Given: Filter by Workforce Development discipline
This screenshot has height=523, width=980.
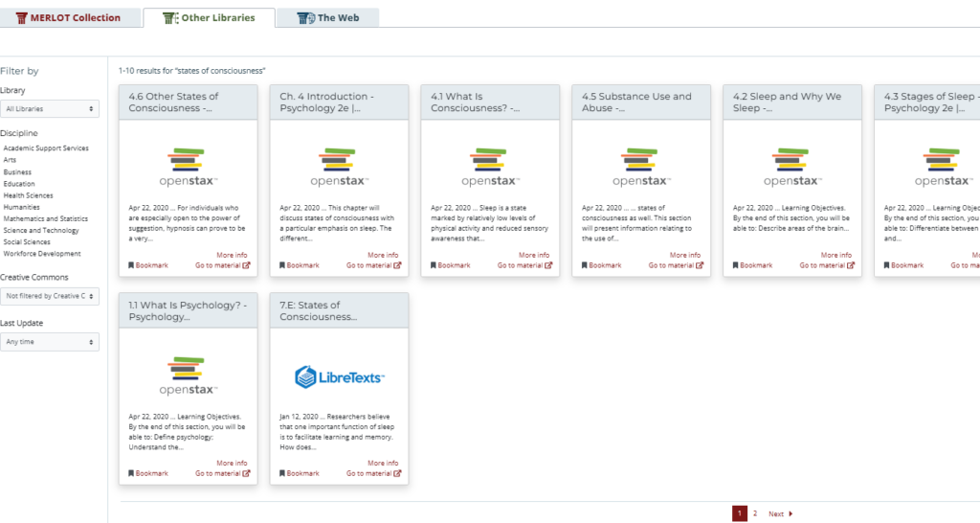Looking at the screenshot, I should click(42, 254).
